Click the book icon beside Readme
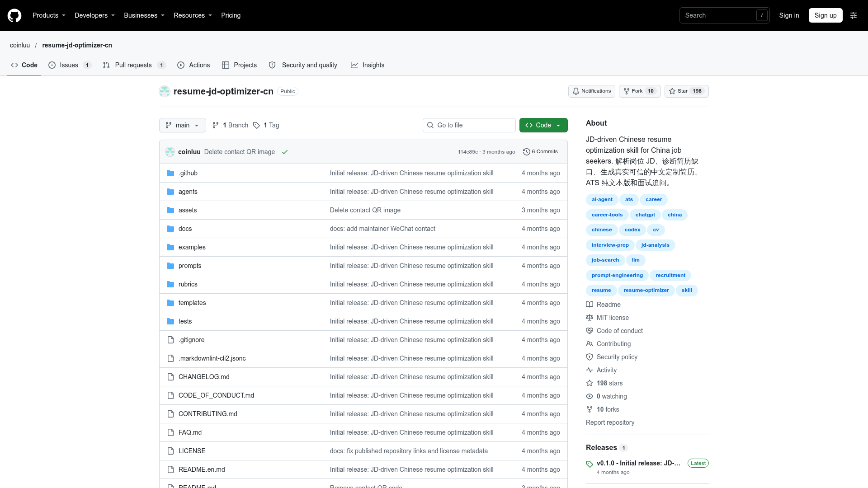The width and height of the screenshot is (868, 488). click(590, 305)
